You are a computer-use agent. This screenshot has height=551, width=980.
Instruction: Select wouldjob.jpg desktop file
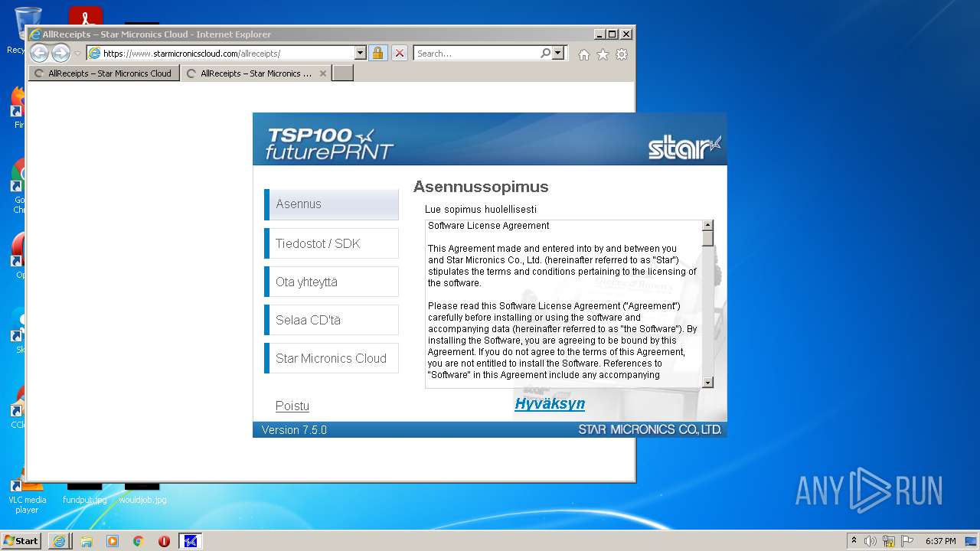point(142,493)
